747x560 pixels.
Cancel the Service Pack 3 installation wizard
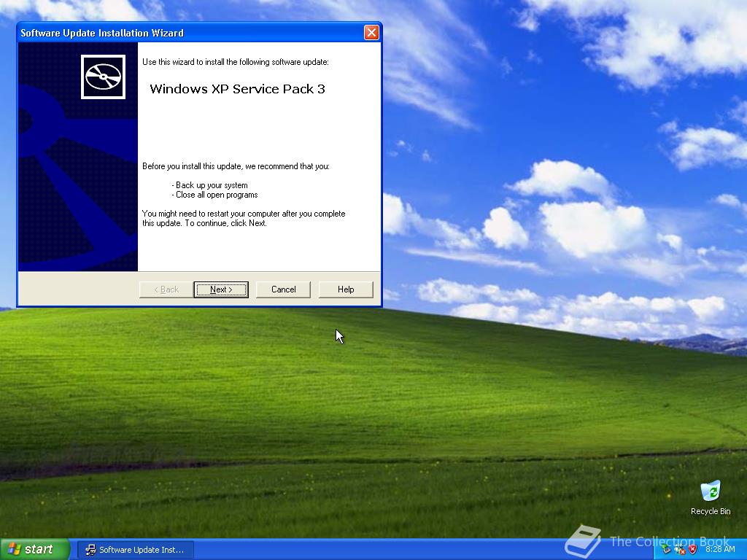tap(283, 289)
